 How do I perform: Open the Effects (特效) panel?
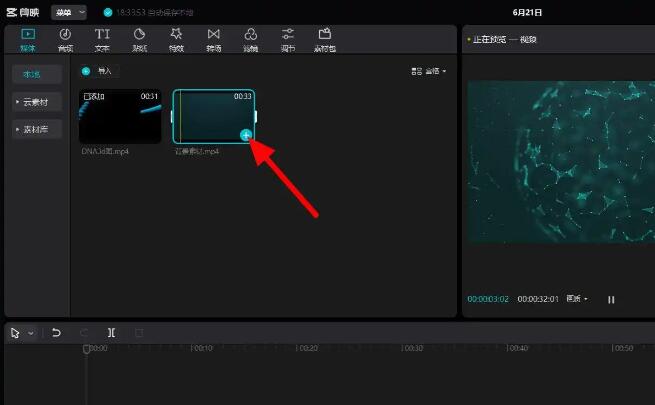pyautogui.click(x=176, y=39)
